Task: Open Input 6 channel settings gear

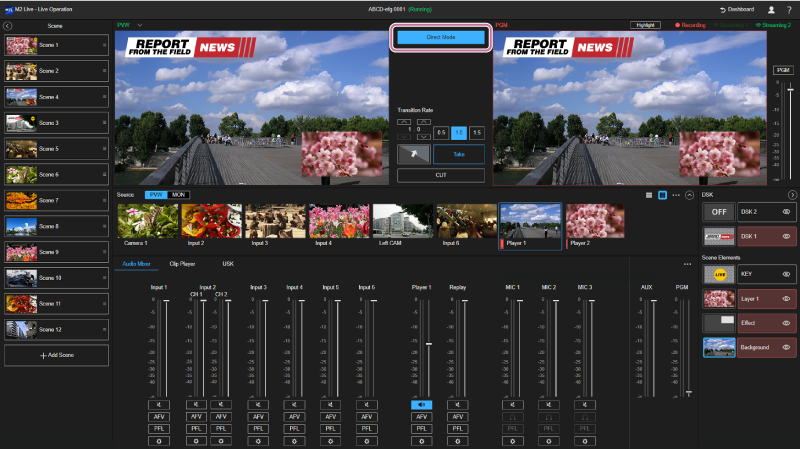Action: (x=367, y=441)
